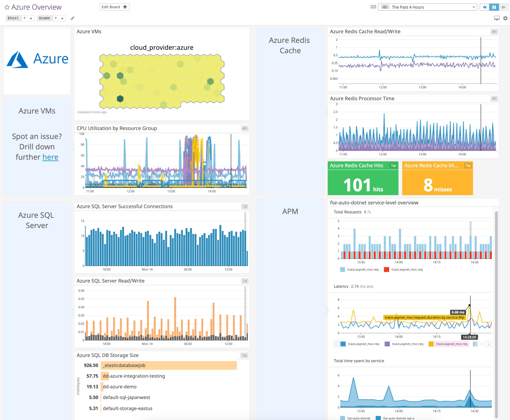Viewport: 510px width, 420px height.
Task: Open the $name variable dropdown
Action: click(59, 18)
